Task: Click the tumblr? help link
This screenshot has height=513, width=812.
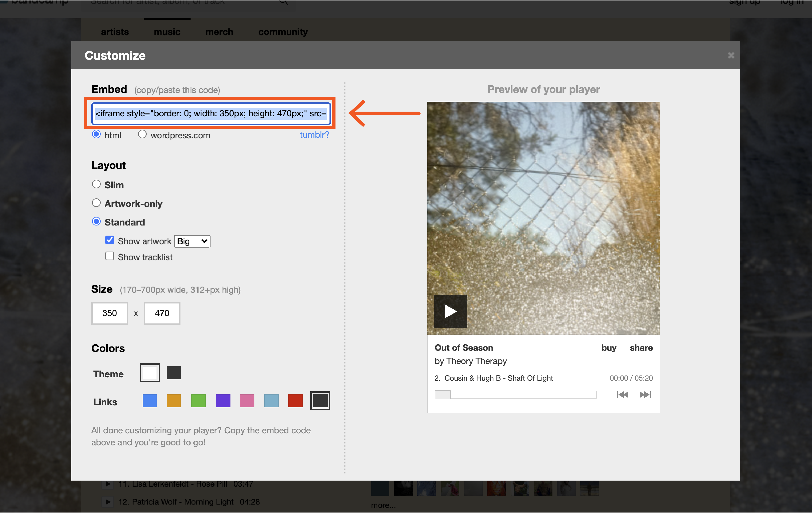Action: point(314,135)
